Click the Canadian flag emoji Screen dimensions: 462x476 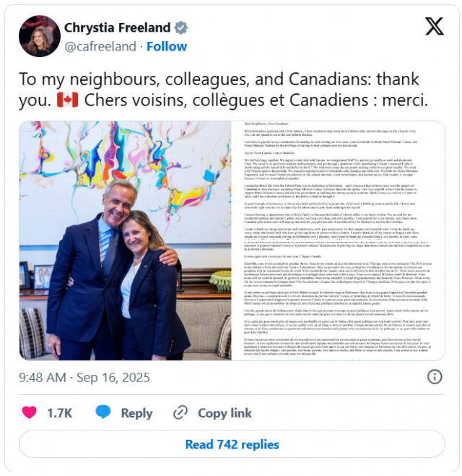pos(67,100)
